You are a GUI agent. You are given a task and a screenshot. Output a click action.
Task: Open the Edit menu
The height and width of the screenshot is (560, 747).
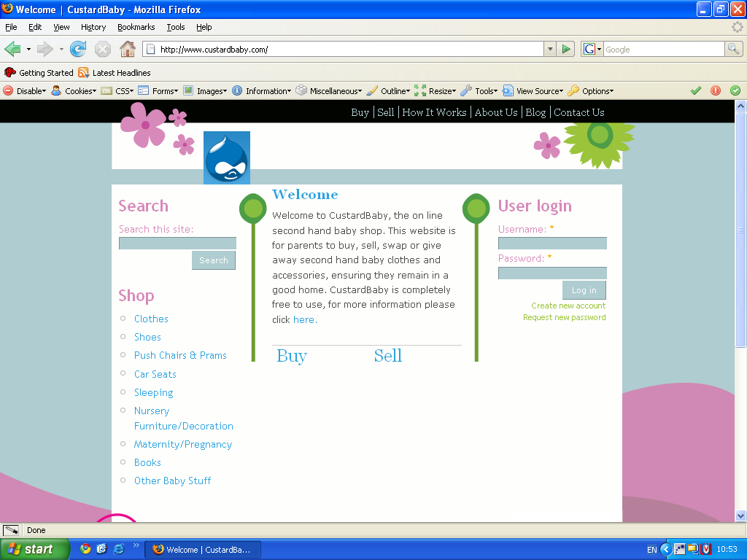35,27
